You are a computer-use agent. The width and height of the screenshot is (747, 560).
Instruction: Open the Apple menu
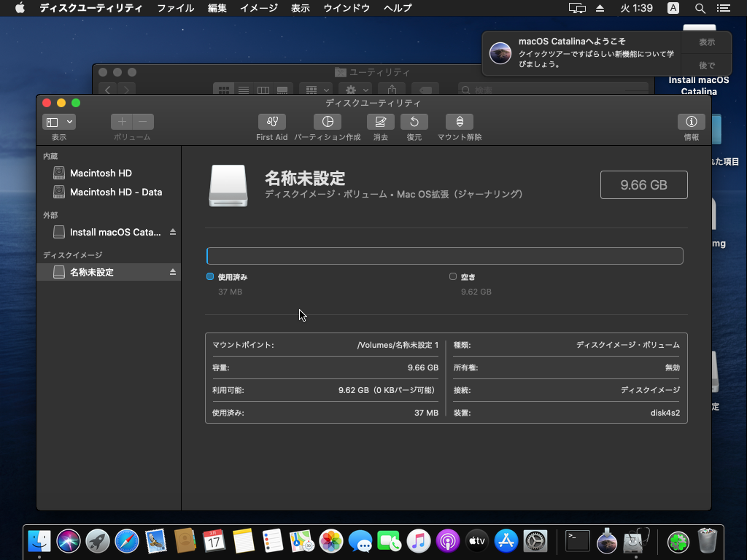point(20,8)
